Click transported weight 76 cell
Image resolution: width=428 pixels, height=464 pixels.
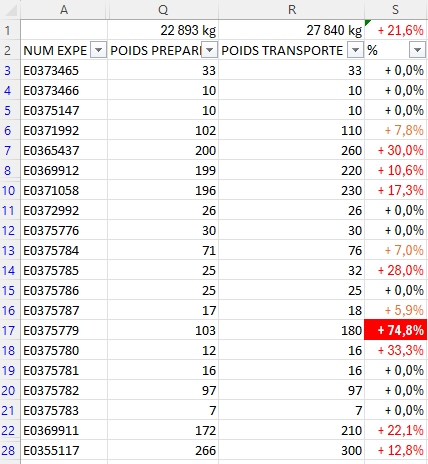click(x=291, y=251)
